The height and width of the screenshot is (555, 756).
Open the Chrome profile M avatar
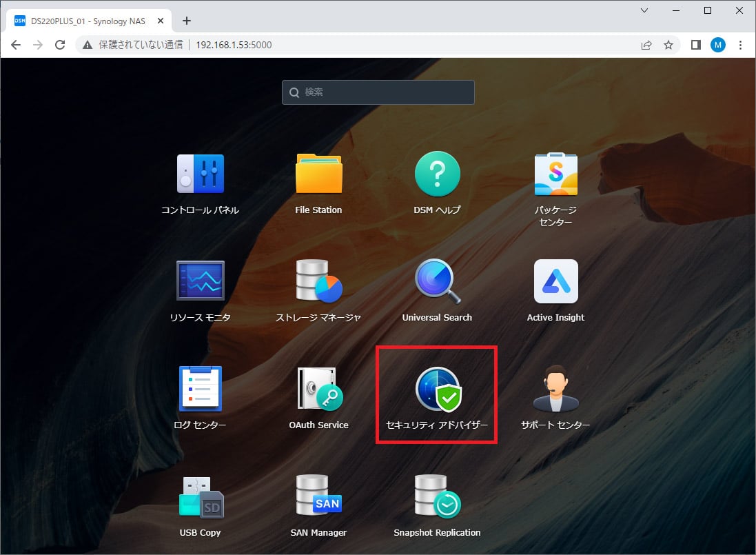pyautogui.click(x=718, y=45)
